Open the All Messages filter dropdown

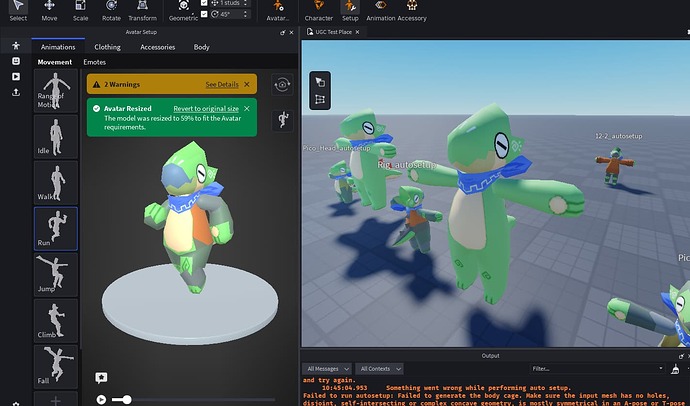[328, 369]
